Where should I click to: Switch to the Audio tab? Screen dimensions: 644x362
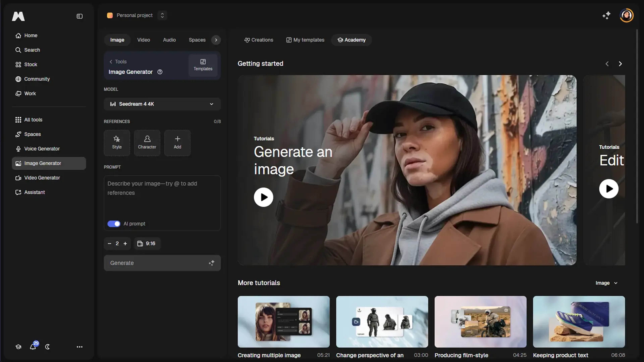(x=169, y=40)
